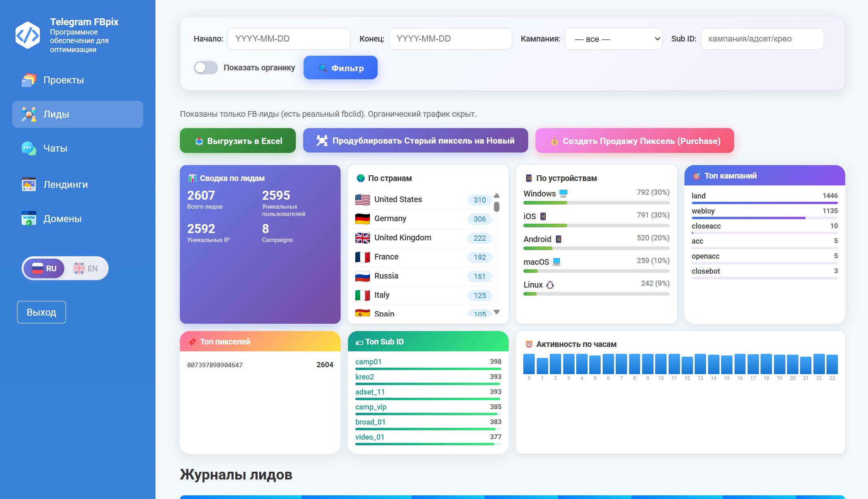This screenshot has width=868, height=499.
Task: Click Продублировать Старый пиксель на Новый
Action: tap(415, 141)
